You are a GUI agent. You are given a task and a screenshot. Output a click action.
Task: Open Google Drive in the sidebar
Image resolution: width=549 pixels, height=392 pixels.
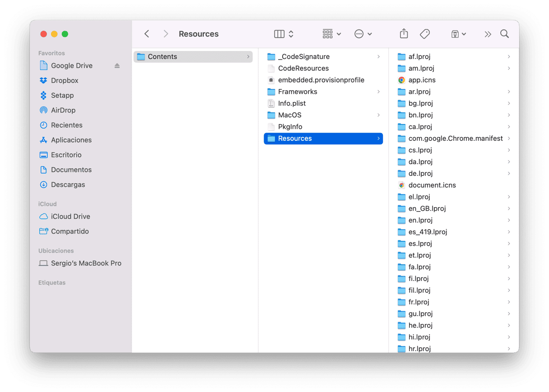(72, 66)
